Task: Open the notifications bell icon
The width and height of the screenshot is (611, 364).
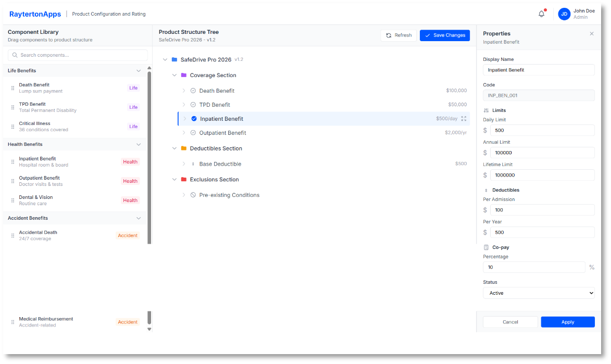Action: tap(541, 14)
